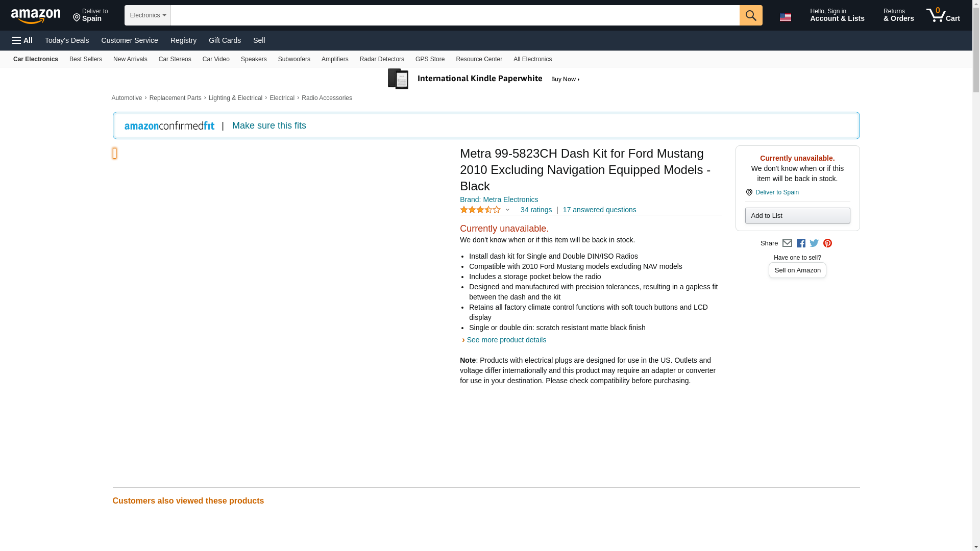Image resolution: width=980 pixels, height=551 pixels.
Task: Open the 17 answered questions link
Action: point(599,210)
